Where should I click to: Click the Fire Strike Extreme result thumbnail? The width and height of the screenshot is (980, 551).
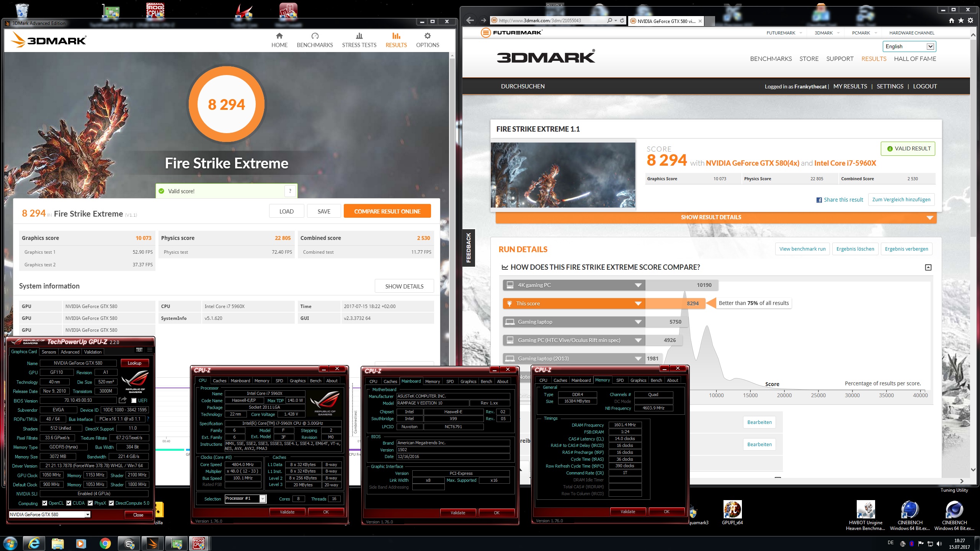point(563,175)
